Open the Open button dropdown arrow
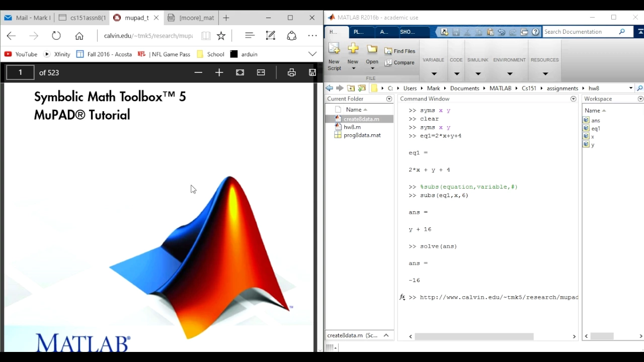 pyautogui.click(x=372, y=68)
